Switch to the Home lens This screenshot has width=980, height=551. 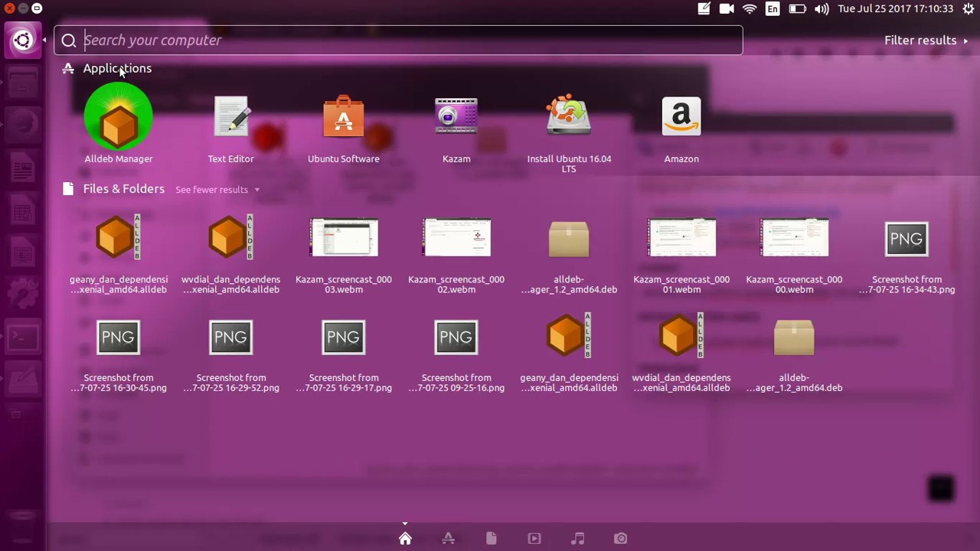405,539
